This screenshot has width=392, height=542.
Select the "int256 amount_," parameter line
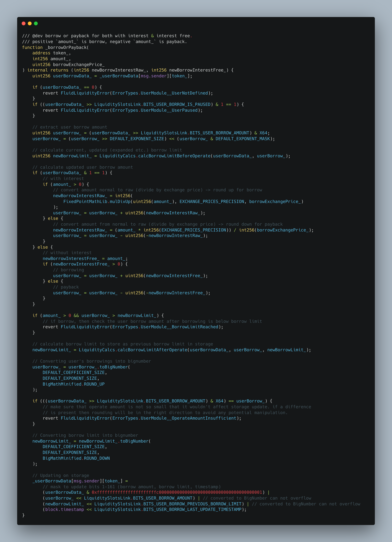tap(52, 59)
